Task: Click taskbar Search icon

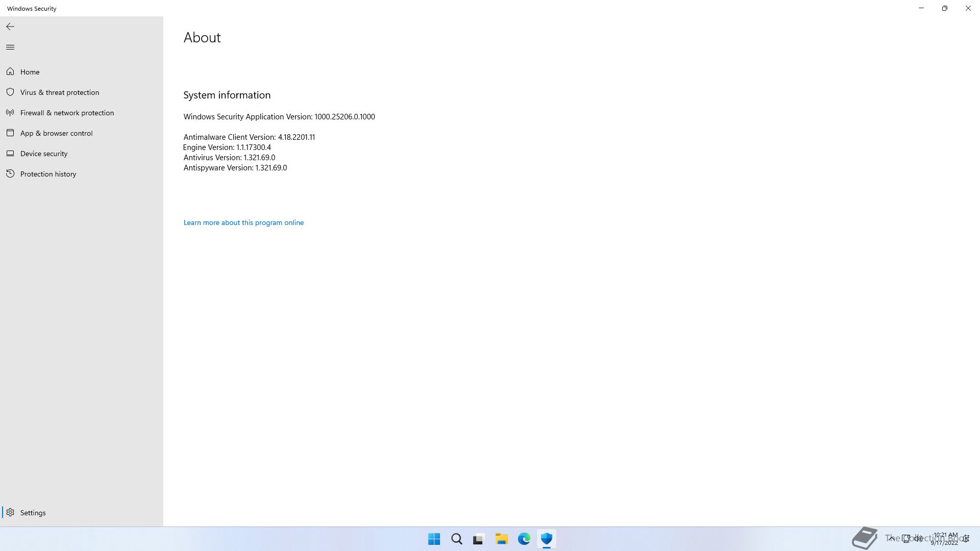Action: click(x=457, y=539)
